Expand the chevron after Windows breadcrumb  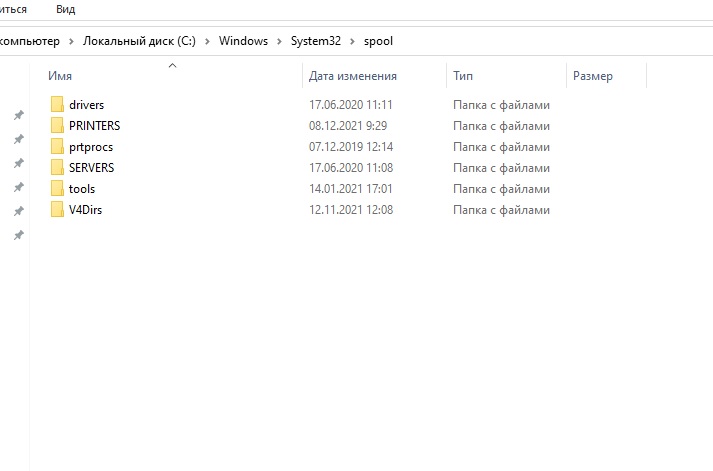pos(279,41)
